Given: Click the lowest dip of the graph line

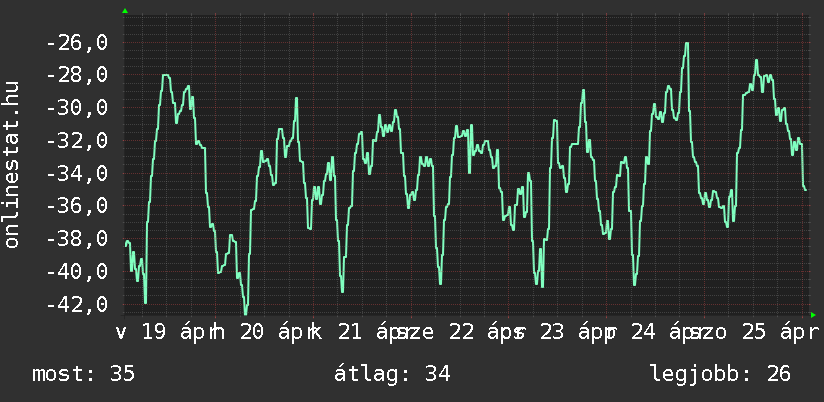Looking at the screenshot, I should pyautogui.click(x=245, y=313).
